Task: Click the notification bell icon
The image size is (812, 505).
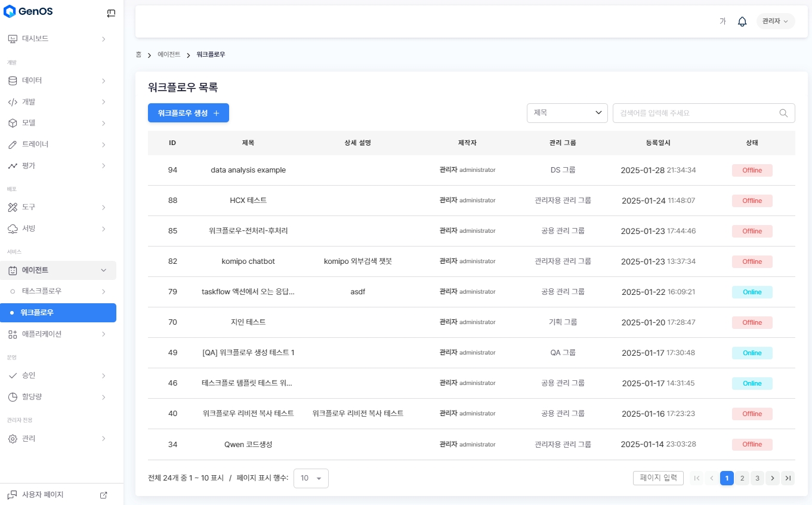Action: click(742, 21)
